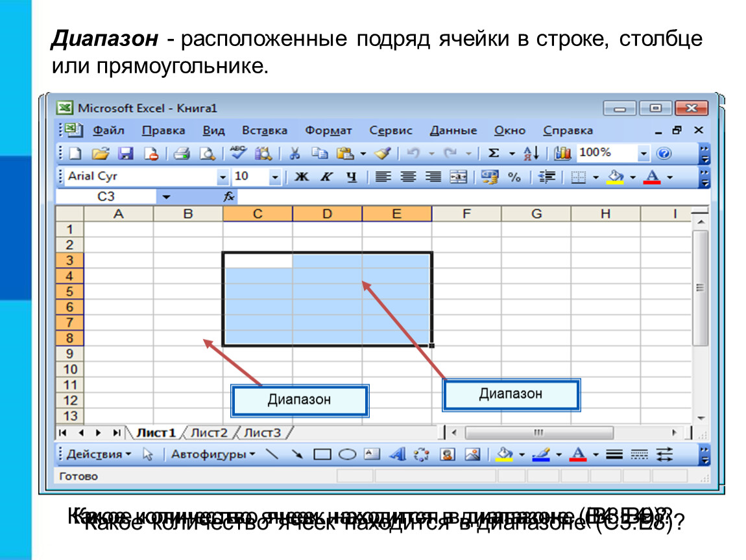The image size is (746, 560).
Task: Switch to the Лист3 sheet tab
Action: (x=262, y=432)
